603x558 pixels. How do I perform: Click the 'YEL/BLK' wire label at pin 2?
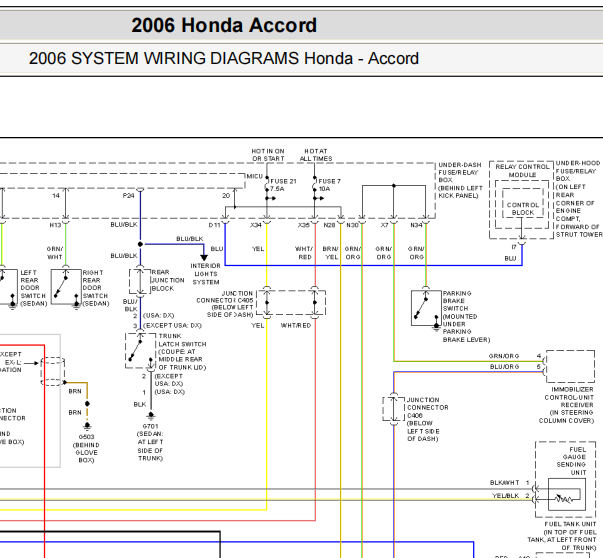[506, 496]
